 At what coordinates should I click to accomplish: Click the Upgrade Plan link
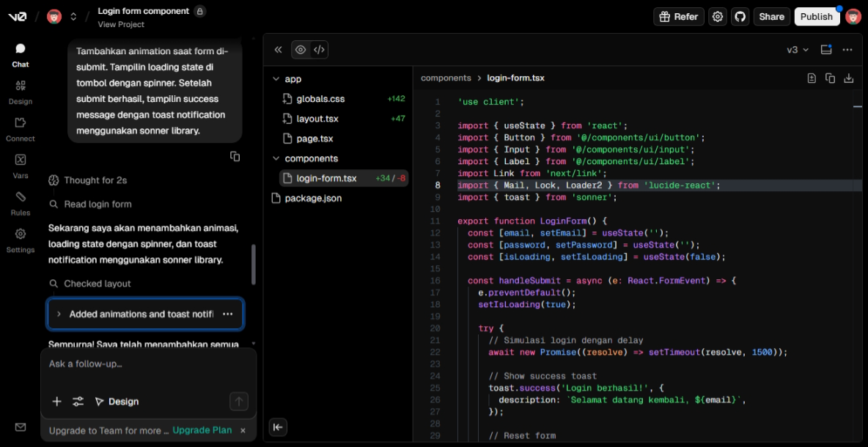(x=202, y=430)
